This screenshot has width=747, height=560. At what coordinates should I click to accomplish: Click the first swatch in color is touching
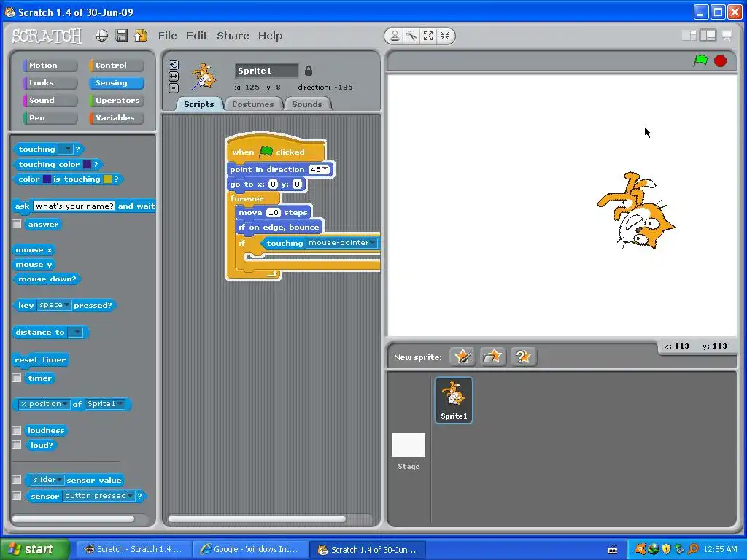point(47,179)
